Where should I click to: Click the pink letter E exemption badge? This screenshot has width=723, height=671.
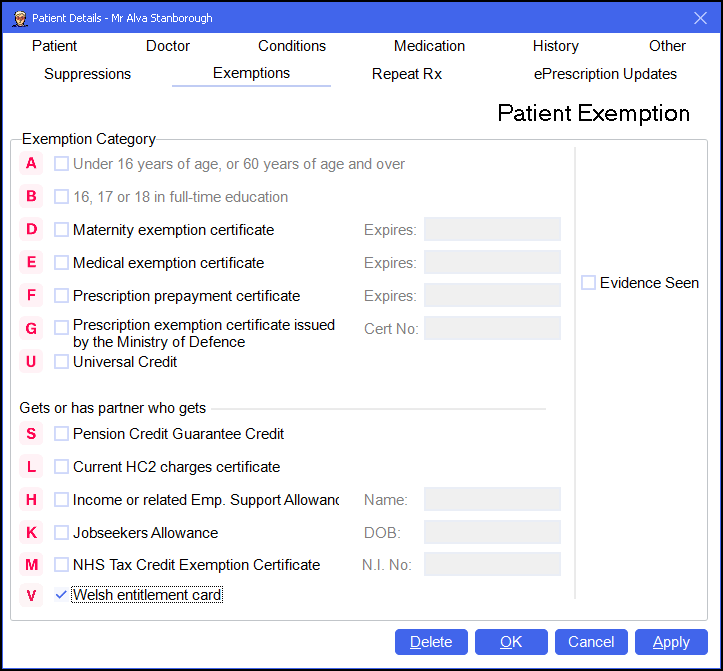coord(32,263)
